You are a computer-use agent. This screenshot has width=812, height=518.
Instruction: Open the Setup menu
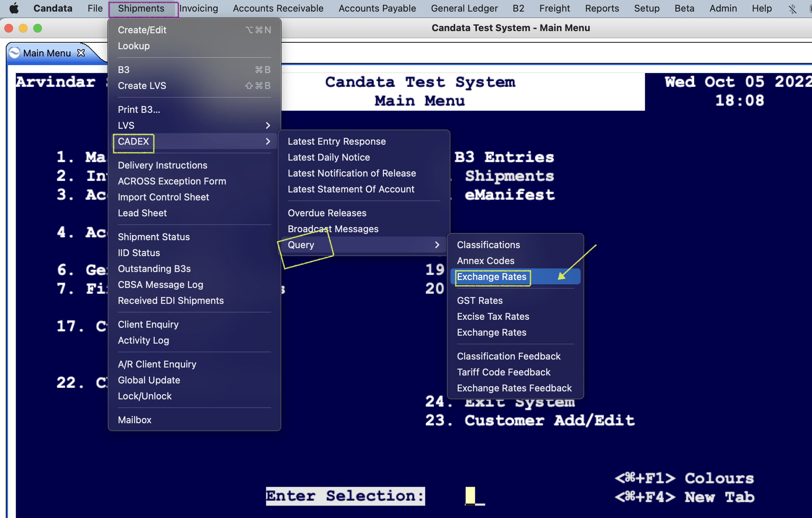[647, 8]
